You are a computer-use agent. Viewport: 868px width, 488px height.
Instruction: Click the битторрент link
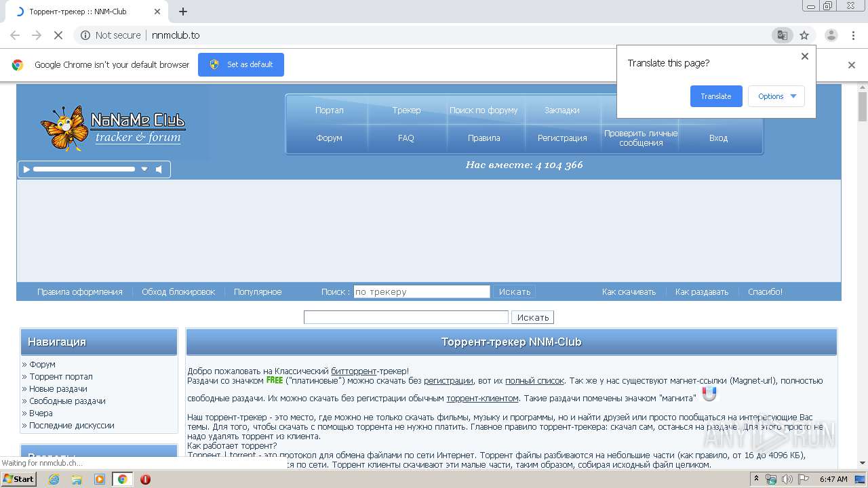click(354, 371)
